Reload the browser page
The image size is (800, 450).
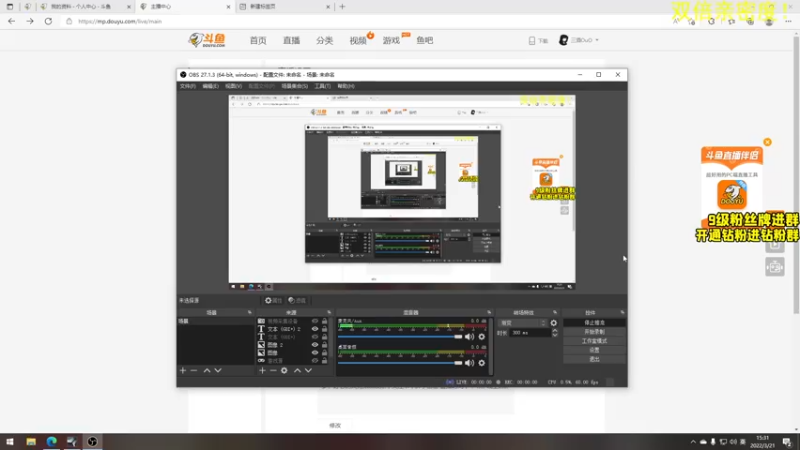tap(48, 21)
